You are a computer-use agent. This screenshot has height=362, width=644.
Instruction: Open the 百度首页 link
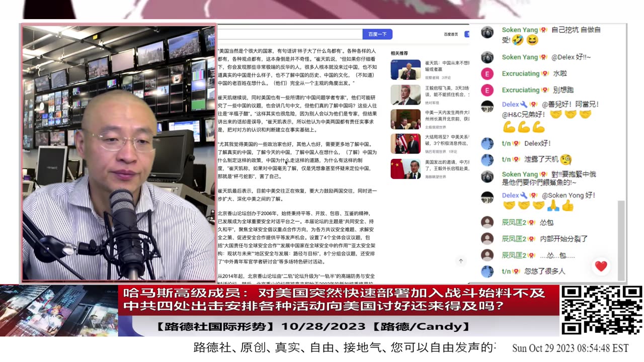pyautogui.click(x=451, y=34)
